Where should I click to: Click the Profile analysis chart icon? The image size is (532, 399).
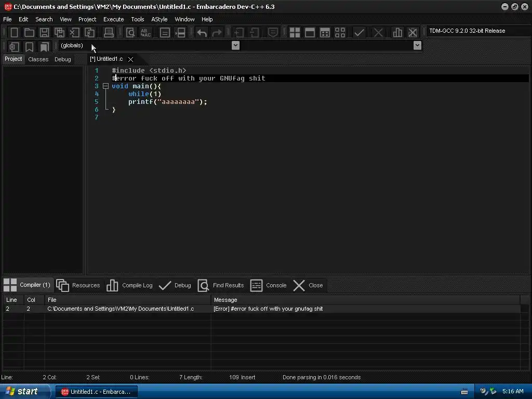397,33
